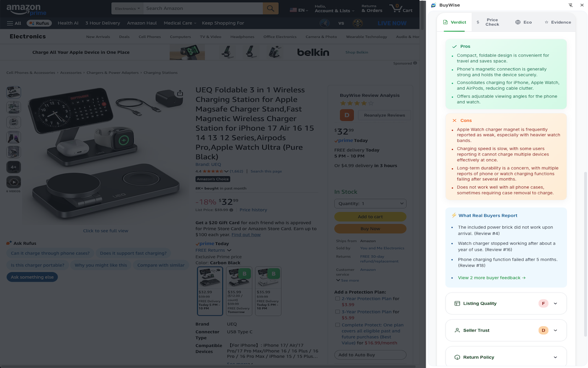Play the 6 VIDEOS thumbnail

click(13, 182)
